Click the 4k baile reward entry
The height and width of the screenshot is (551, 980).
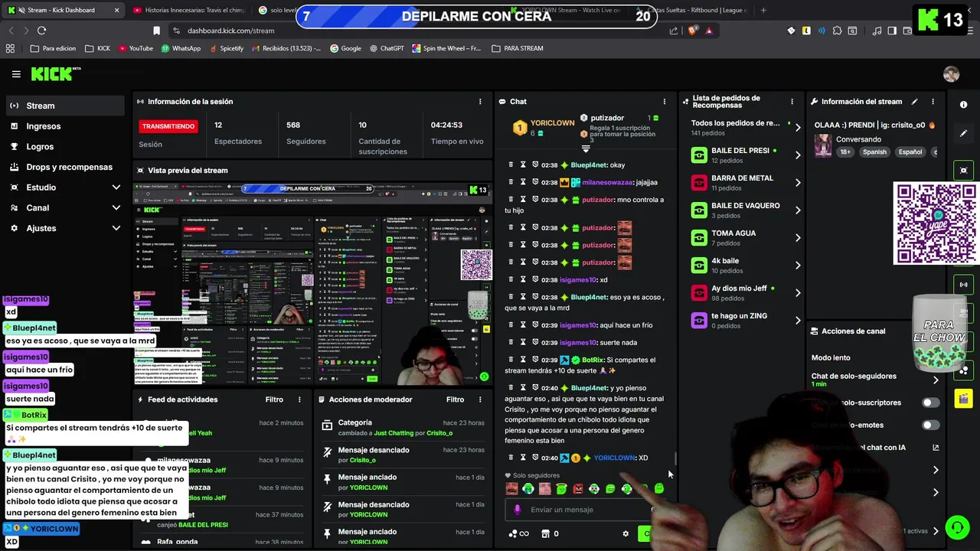click(746, 265)
